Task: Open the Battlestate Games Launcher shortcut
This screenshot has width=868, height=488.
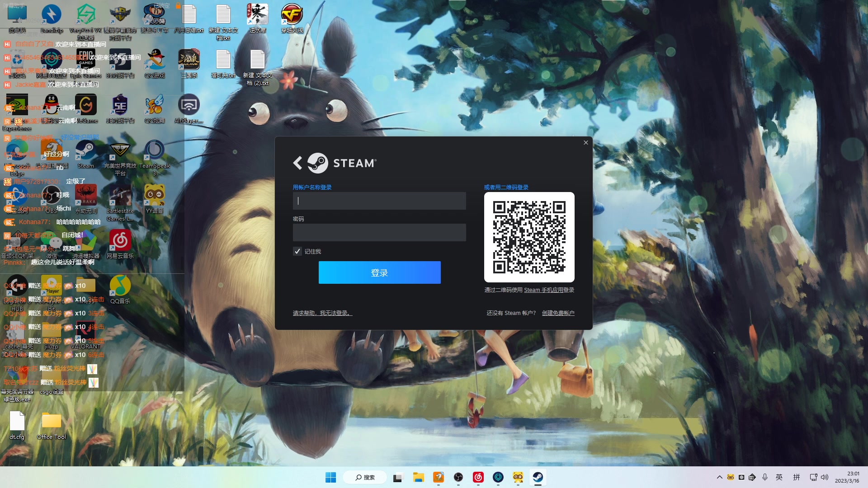Action: (x=120, y=203)
